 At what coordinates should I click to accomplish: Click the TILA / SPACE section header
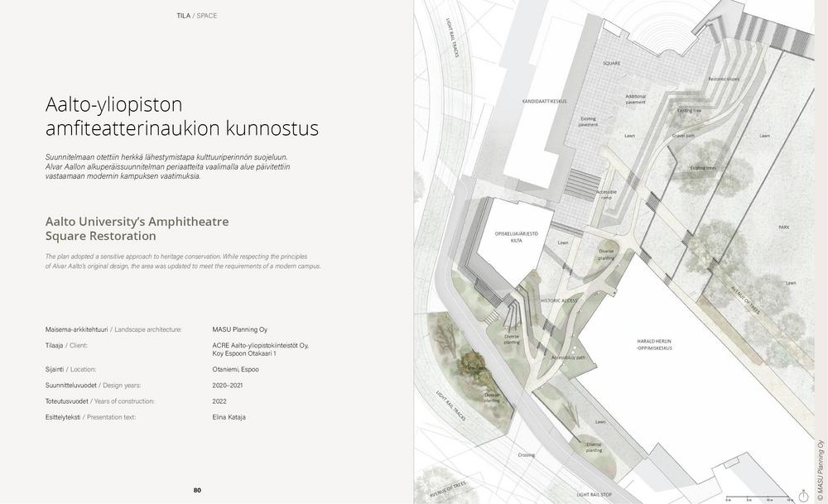point(196,16)
